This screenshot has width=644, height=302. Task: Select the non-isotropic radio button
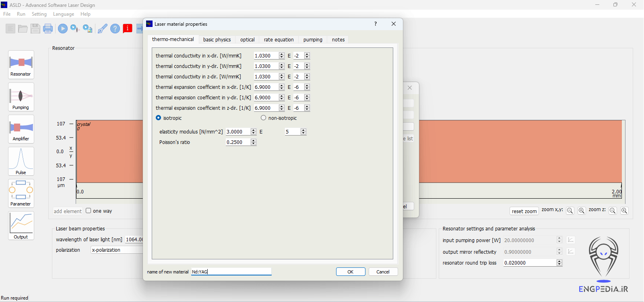tap(264, 118)
